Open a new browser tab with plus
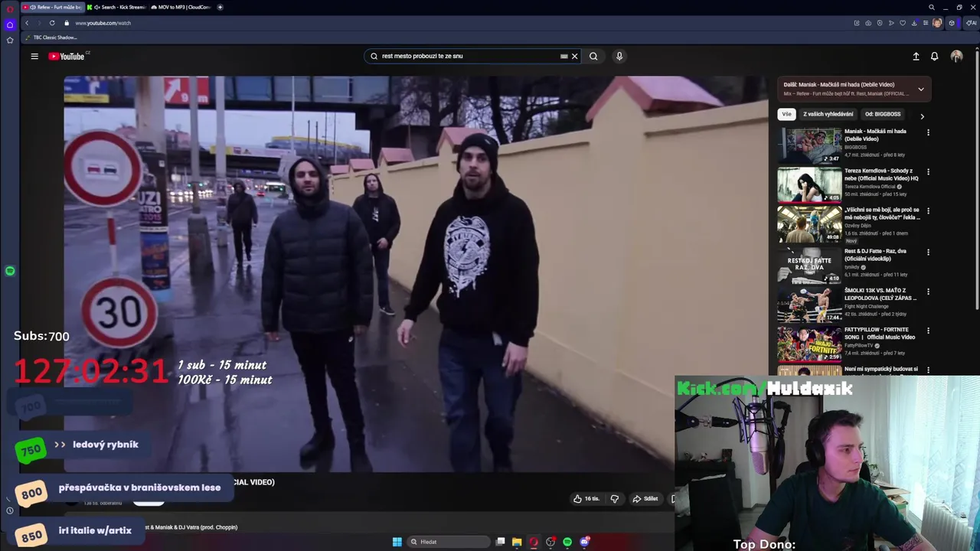The image size is (980, 551). click(220, 7)
